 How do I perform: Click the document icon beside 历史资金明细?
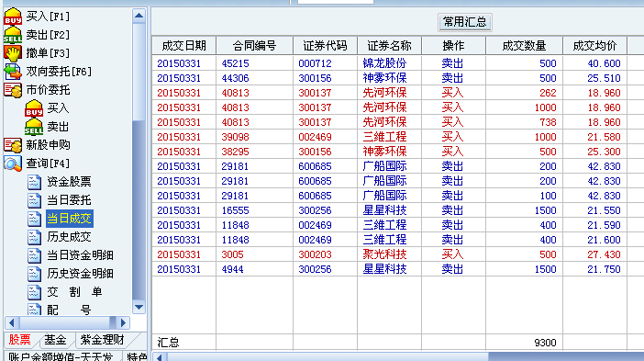coord(34,274)
